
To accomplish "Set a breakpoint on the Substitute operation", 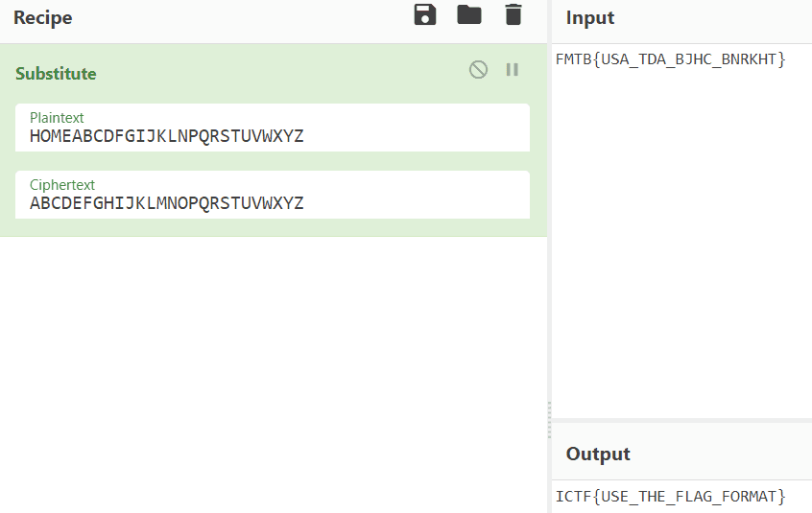I will coord(513,69).
